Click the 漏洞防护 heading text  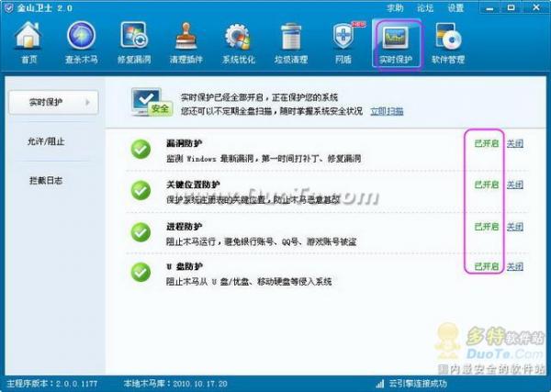coord(185,143)
